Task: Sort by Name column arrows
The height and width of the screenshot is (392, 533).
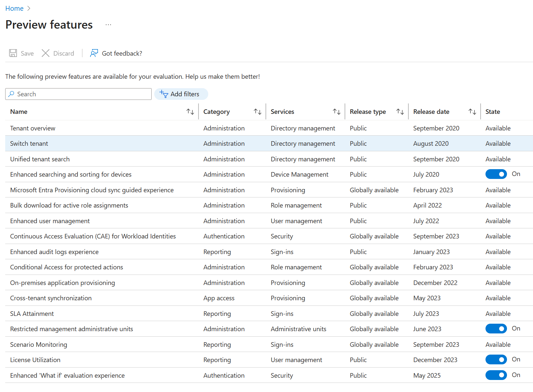Action: (x=190, y=112)
